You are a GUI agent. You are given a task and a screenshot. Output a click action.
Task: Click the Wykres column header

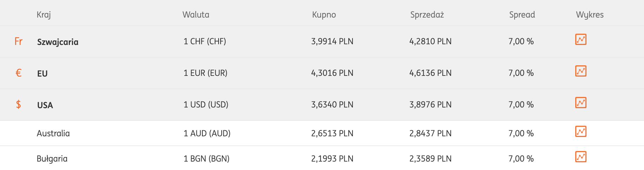(590, 15)
